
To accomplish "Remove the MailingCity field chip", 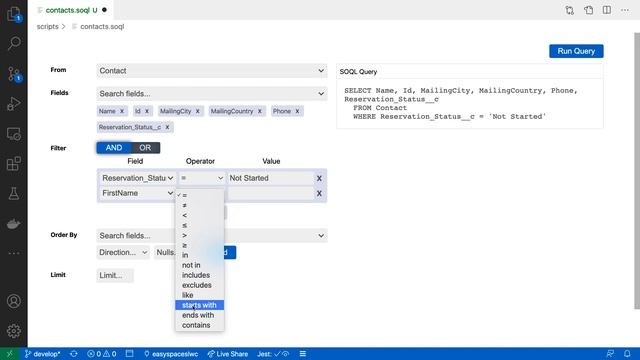I will pos(198,111).
